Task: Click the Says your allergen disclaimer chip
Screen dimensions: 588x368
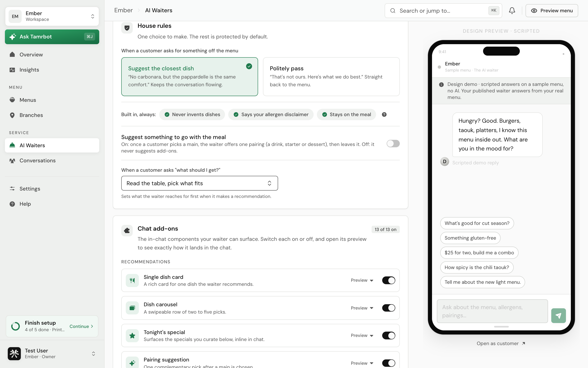Action: pyautogui.click(x=271, y=115)
